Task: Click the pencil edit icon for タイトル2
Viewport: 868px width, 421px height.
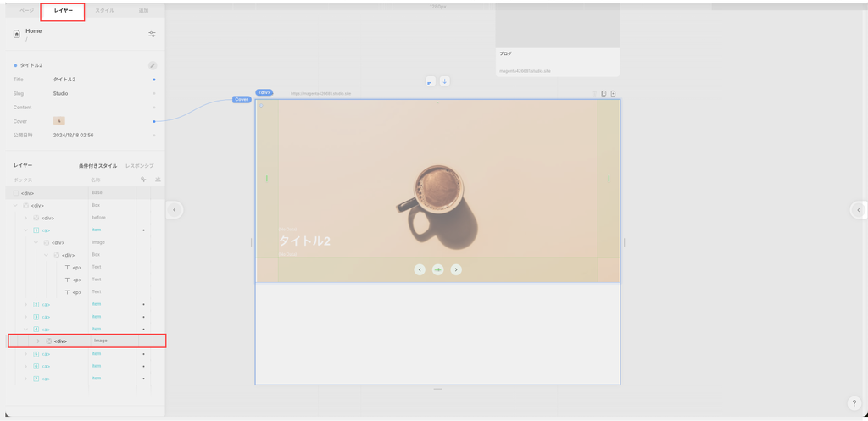Action: (153, 65)
